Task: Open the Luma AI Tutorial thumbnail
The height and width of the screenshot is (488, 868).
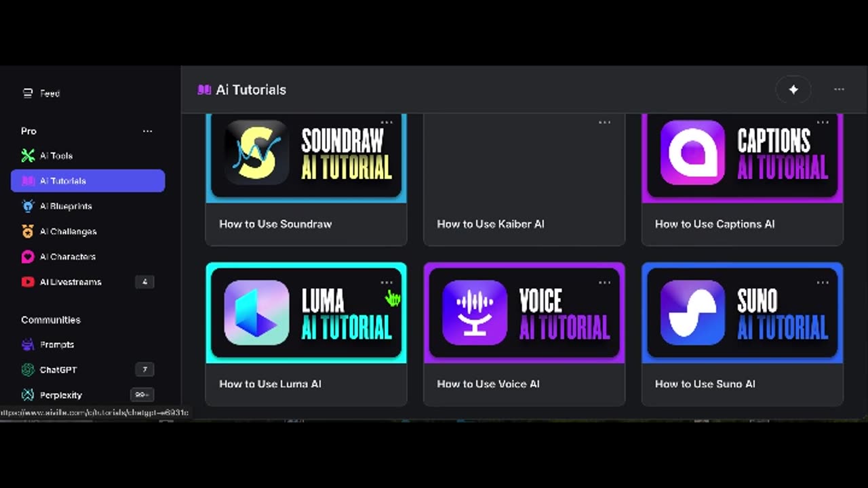Action: point(307,312)
